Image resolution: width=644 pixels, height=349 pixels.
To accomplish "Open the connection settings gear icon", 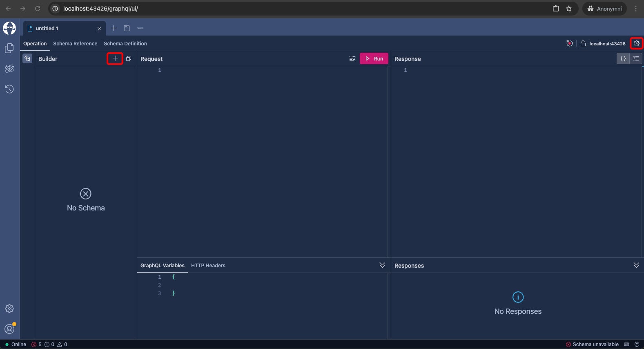I will tap(636, 43).
